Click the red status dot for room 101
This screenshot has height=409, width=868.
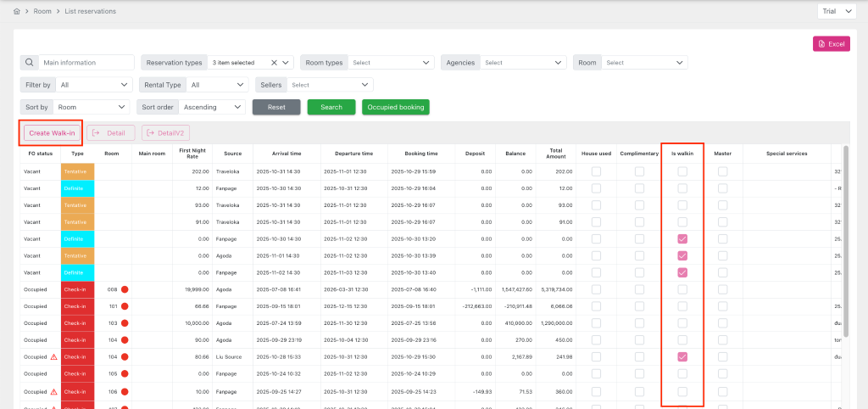click(125, 306)
